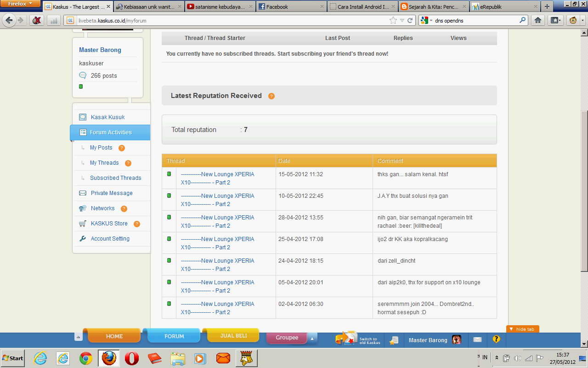
Task: Open XPERIA thread dated 02-04-2012
Action: (218, 308)
